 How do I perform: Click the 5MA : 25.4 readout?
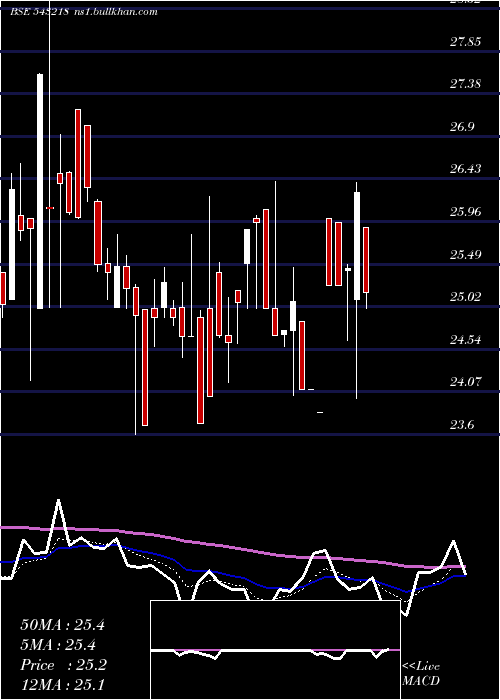[x=58, y=645]
